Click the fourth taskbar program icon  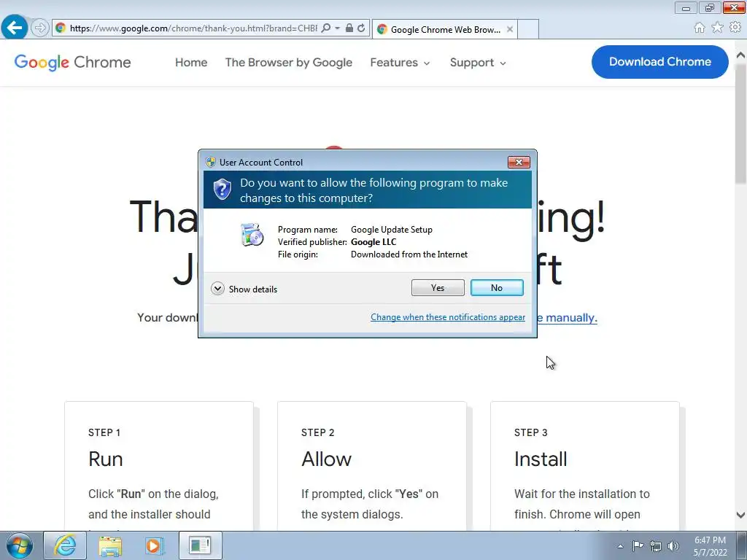[x=200, y=545]
